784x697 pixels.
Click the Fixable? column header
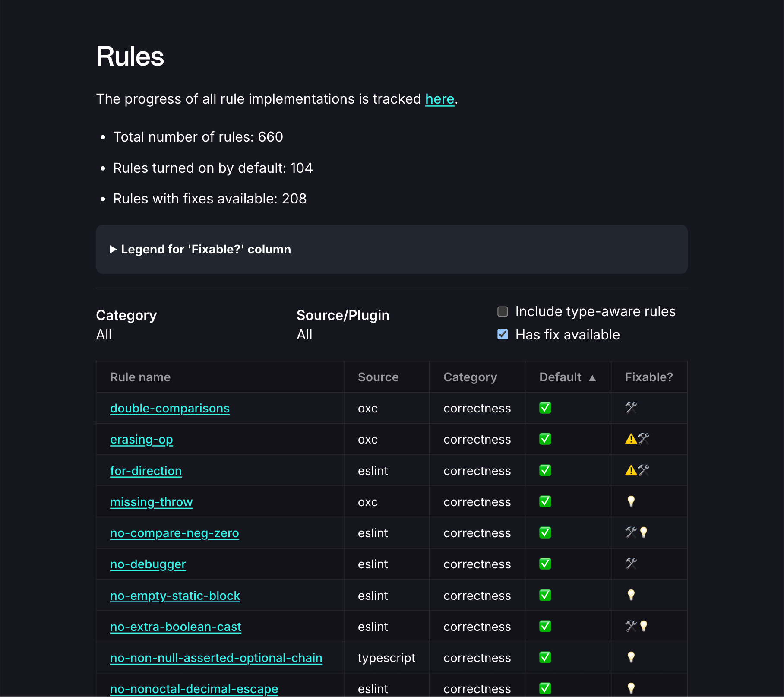point(648,377)
